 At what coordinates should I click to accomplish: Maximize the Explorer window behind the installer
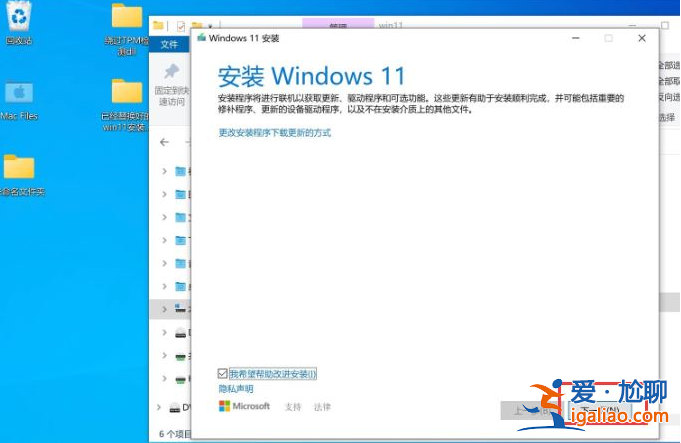[x=665, y=25]
